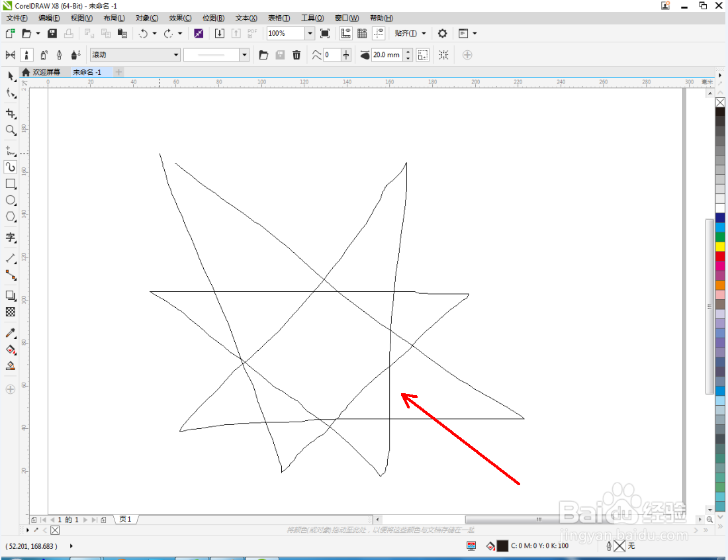Toggle the bounding box button
This screenshot has height=560, width=728.
(x=443, y=55)
